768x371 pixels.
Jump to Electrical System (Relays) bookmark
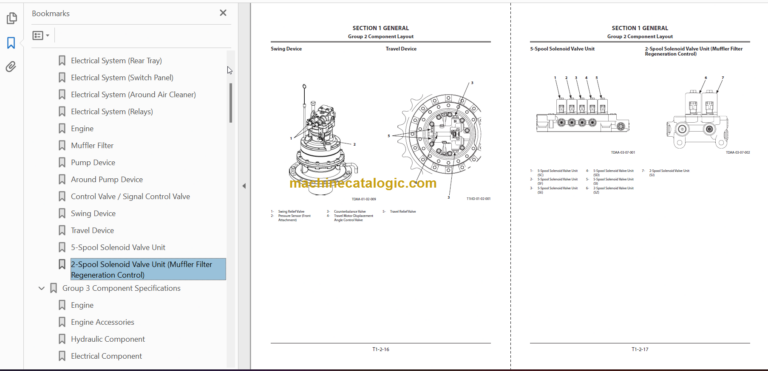tap(112, 112)
